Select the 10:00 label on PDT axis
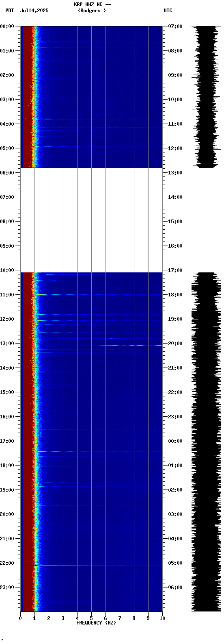Image resolution: width=224 pixels, height=644 pixels. click(7, 270)
